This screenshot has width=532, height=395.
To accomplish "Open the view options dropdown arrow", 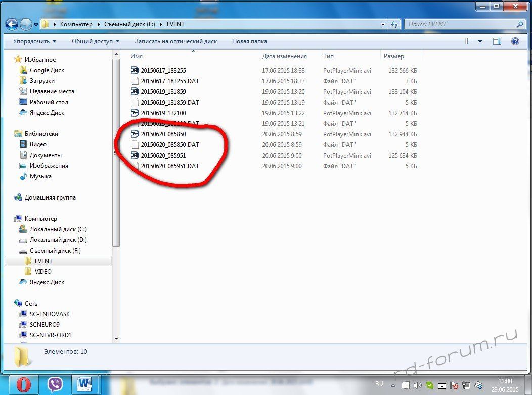I will (x=480, y=41).
